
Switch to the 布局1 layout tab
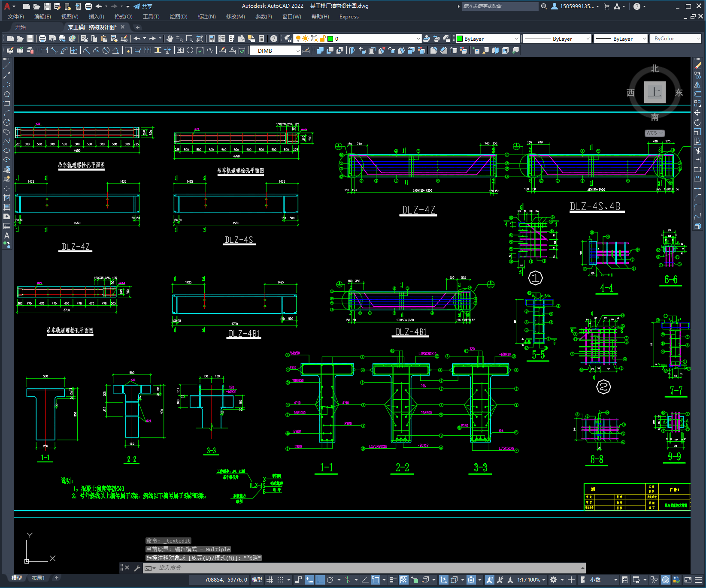38,578
